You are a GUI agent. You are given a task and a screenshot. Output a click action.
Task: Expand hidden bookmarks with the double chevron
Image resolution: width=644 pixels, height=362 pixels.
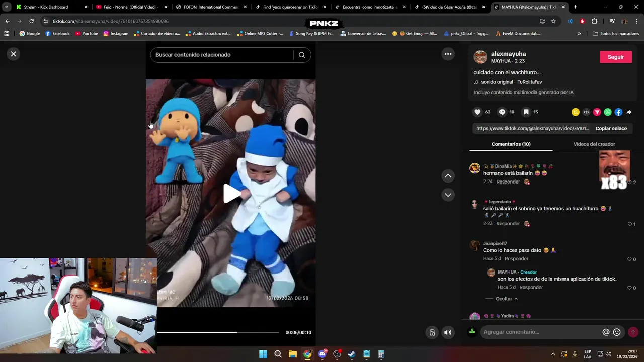tap(579, 34)
